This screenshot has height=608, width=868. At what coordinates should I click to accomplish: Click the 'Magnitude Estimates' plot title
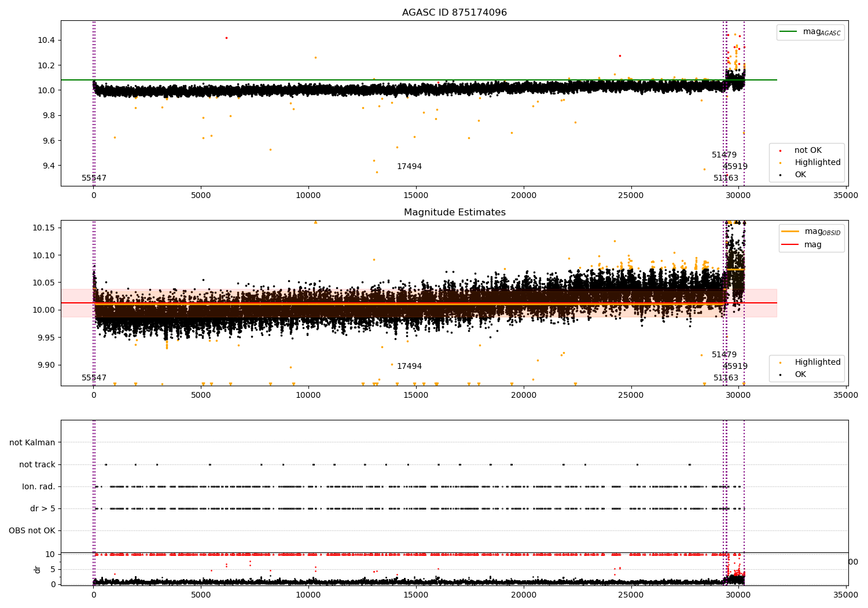coord(454,213)
